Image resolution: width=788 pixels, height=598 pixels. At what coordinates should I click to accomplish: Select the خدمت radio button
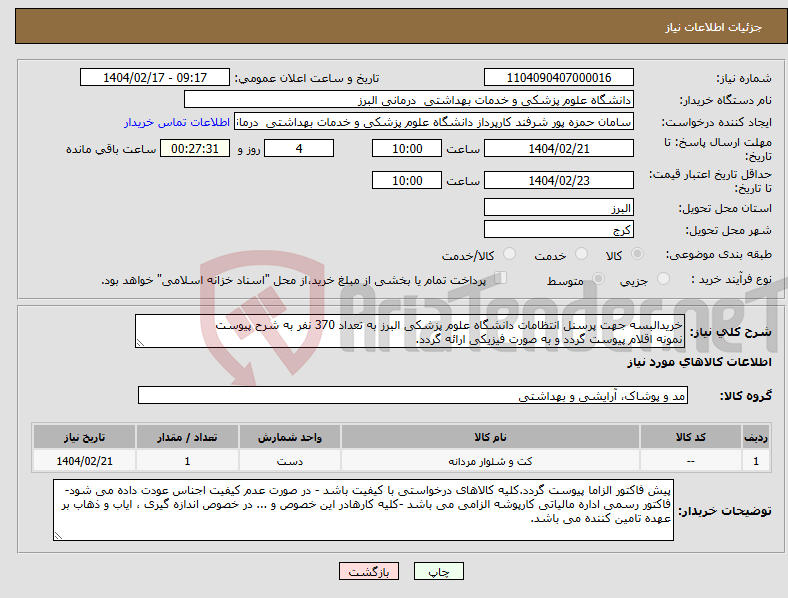pyautogui.click(x=581, y=254)
